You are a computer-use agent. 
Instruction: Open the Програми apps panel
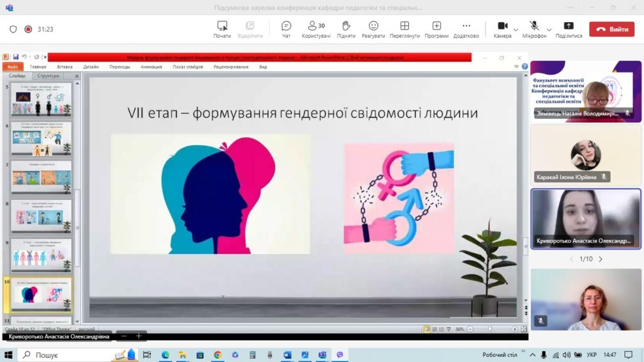pyautogui.click(x=436, y=30)
